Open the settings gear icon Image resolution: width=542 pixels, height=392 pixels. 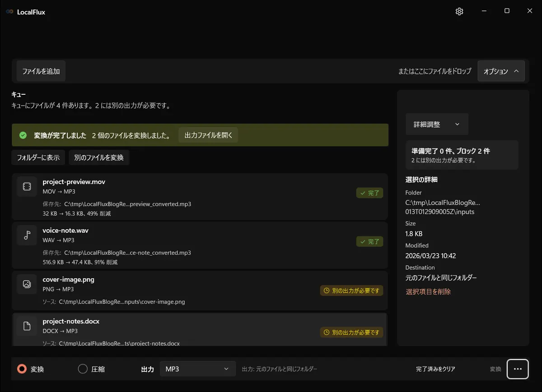point(459,12)
